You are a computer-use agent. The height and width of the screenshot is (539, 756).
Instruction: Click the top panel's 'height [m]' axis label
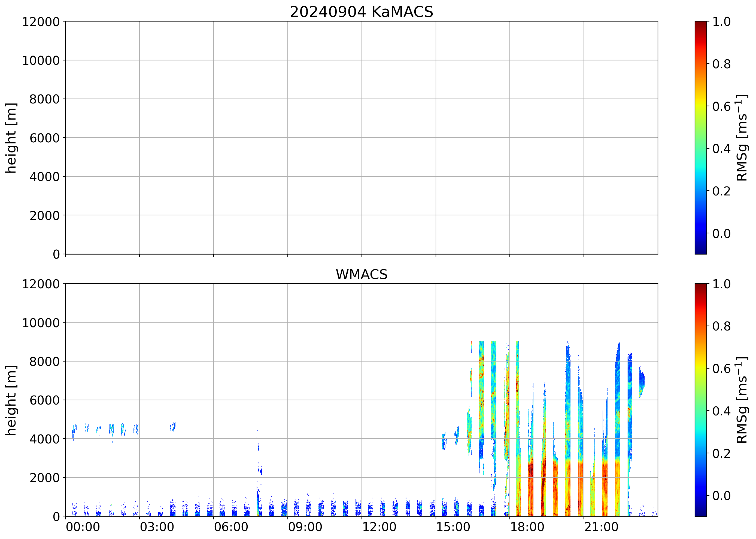[11, 138]
